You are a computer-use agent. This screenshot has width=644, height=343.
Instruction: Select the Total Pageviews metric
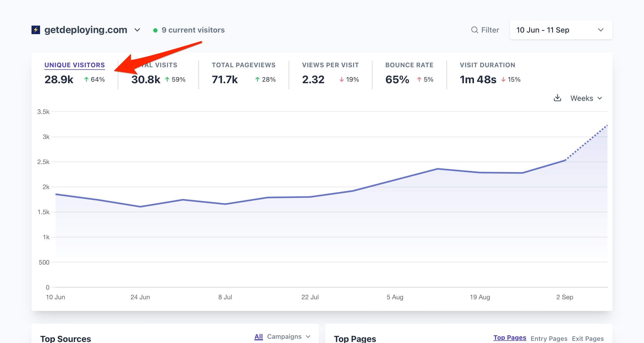pyautogui.click(x=244, y=65)
